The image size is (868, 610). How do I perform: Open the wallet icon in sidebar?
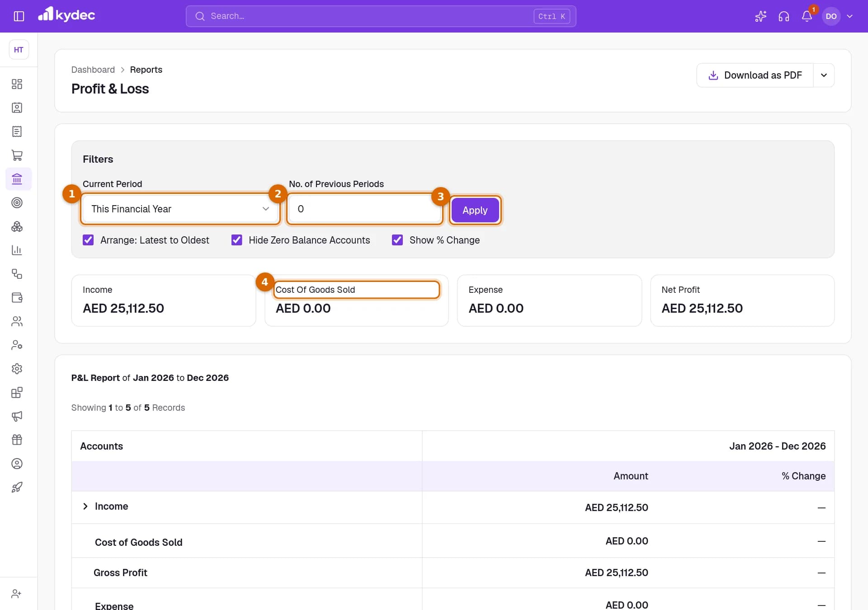coord(17,297)
